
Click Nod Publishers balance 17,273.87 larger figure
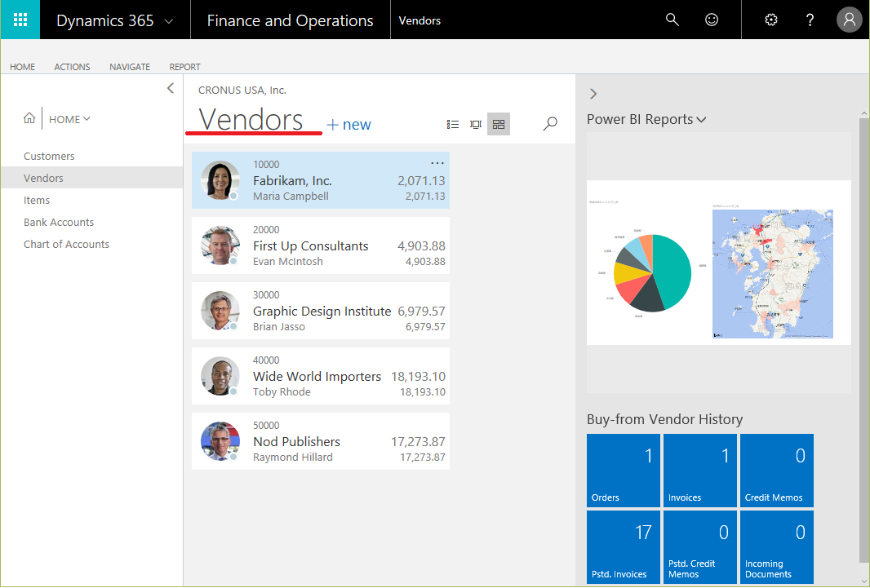(418, 442)
